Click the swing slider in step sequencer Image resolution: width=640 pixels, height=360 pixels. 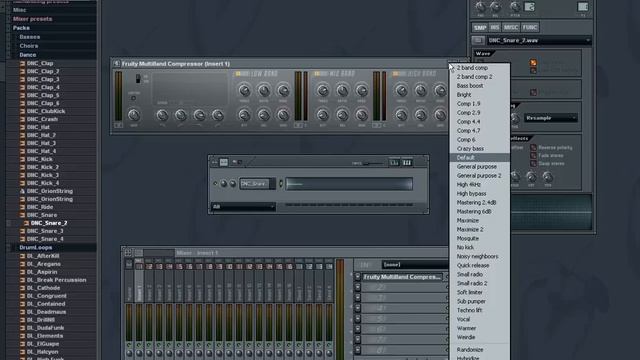pyautogui.click(x=373, y=163)
